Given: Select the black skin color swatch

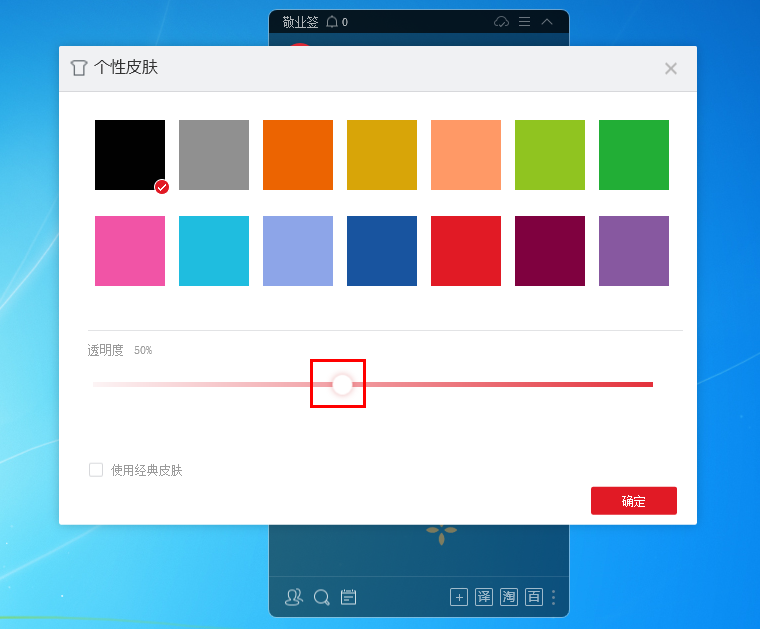Looking at the screenshot, I should pos(130,155).
